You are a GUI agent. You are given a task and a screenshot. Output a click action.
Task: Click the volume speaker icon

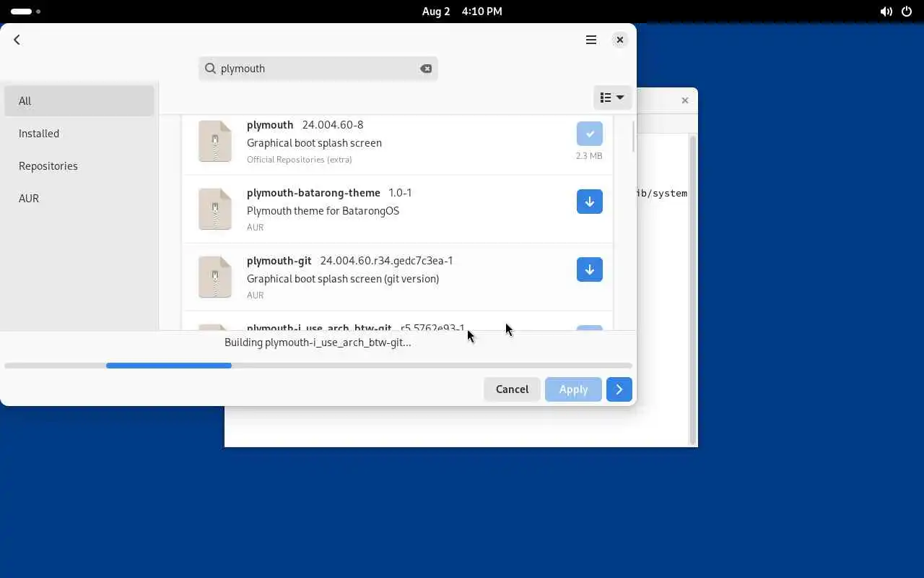886,12
